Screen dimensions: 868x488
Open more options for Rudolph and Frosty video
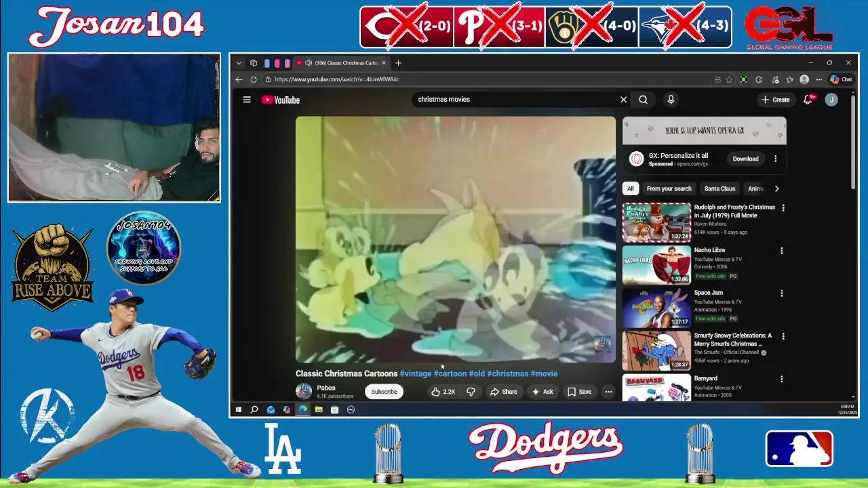click(783, 208)
